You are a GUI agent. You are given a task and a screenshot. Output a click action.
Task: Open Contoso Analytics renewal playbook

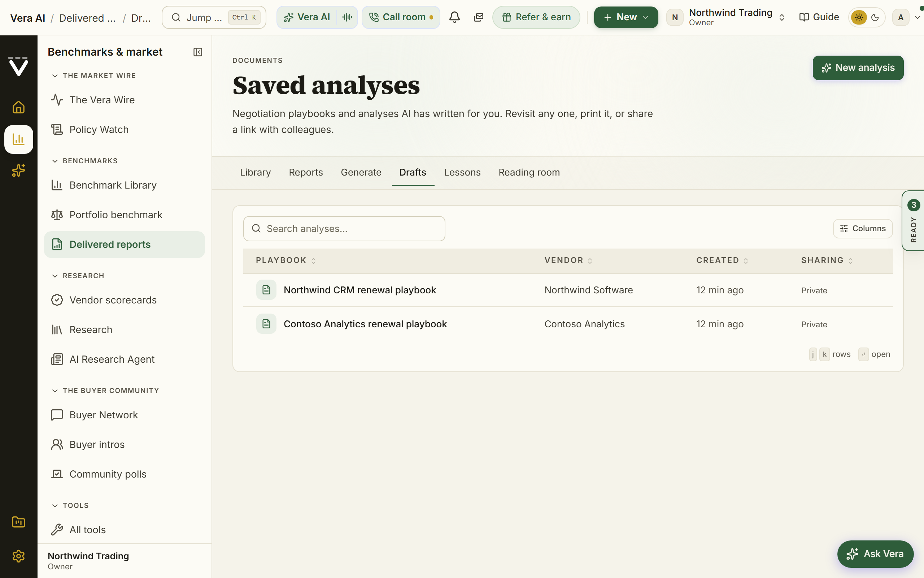[x=365, y=324]
